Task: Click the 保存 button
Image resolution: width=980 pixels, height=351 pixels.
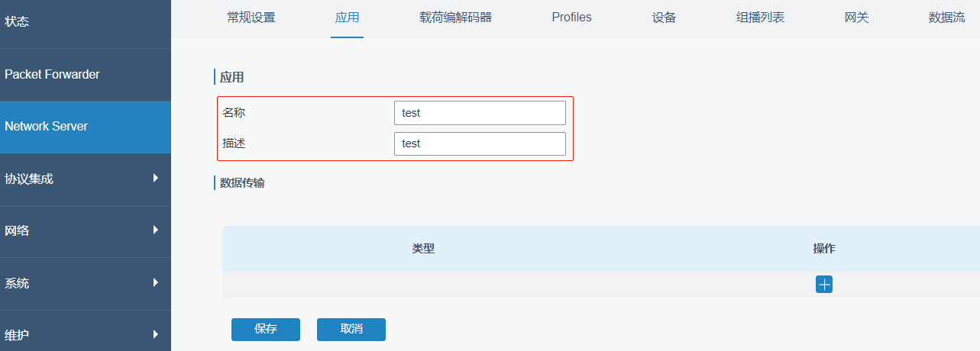Action: point(266,330)
